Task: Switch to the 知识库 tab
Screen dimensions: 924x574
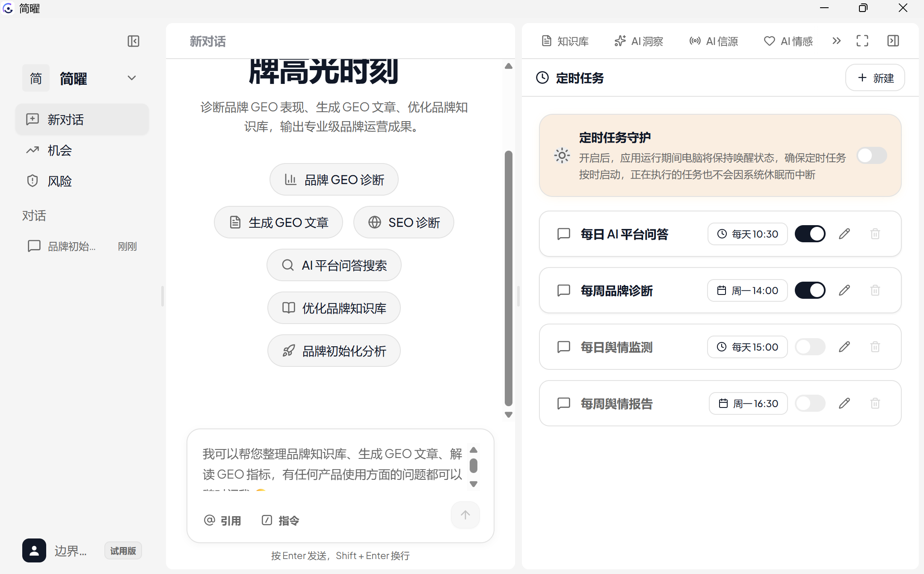Action: point(565,41)
